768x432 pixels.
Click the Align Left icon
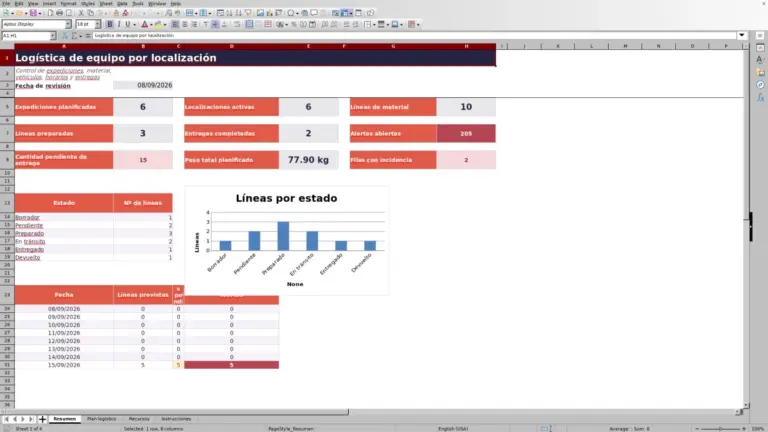175,24
